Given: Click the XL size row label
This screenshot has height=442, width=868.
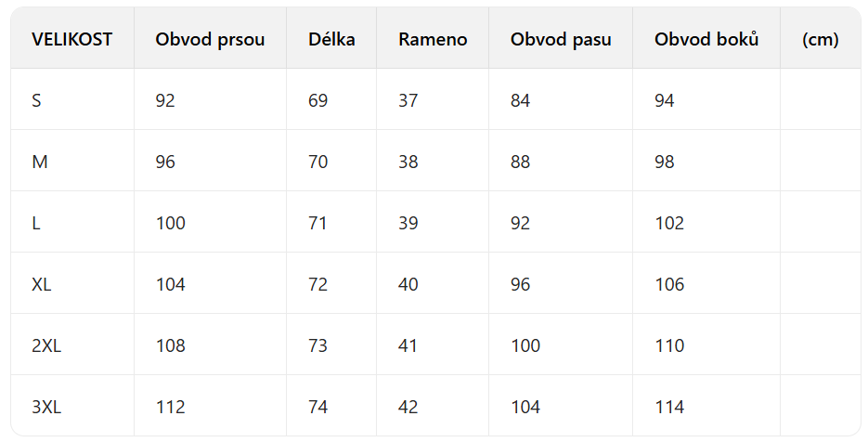Looking at the screenshot, I should click(42, 284).
